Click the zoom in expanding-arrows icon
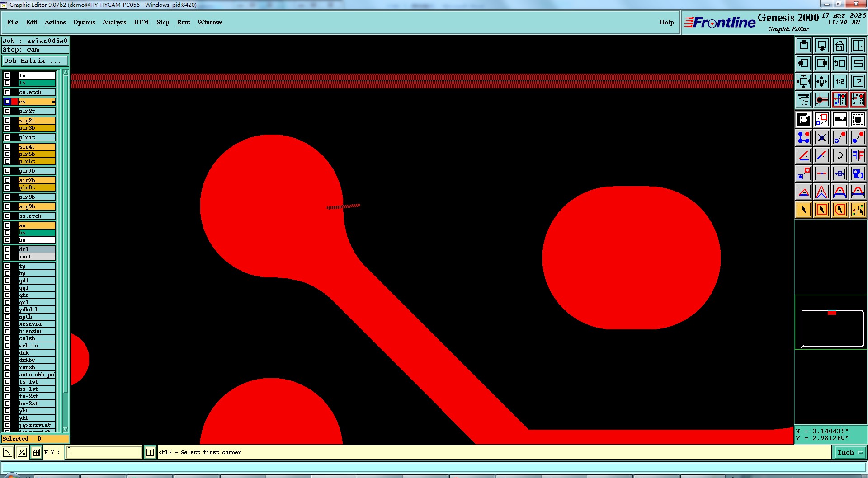Viewport: 868px width, 478px height. point(804,81)
